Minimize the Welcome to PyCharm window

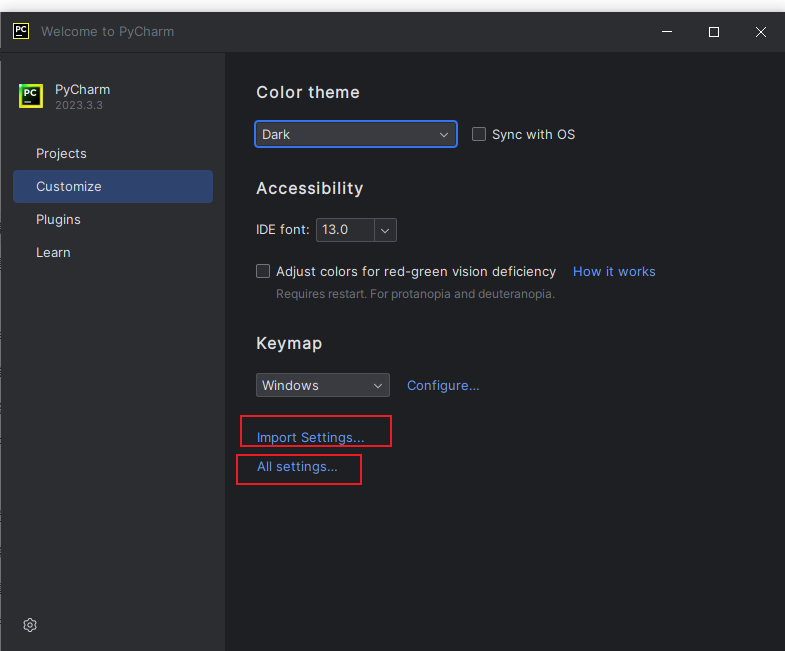tap(667, 32)
